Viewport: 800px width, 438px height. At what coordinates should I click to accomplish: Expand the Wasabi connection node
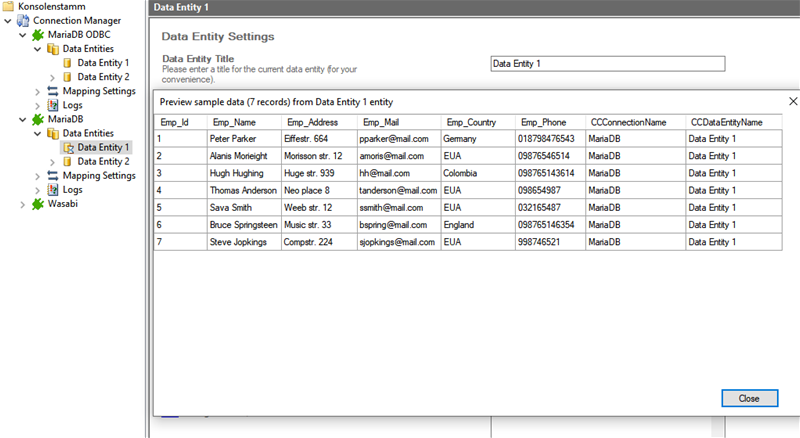point(22,204)
